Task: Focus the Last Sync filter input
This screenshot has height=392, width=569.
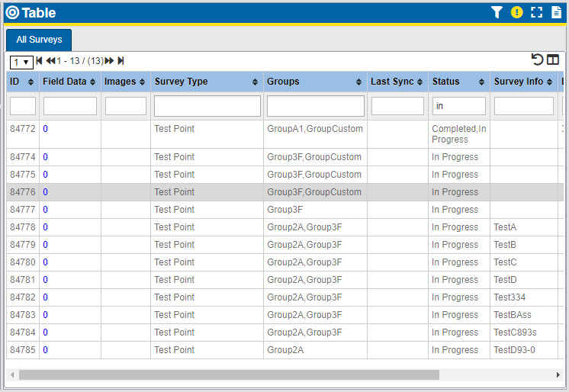Action: tap(397, 106)
